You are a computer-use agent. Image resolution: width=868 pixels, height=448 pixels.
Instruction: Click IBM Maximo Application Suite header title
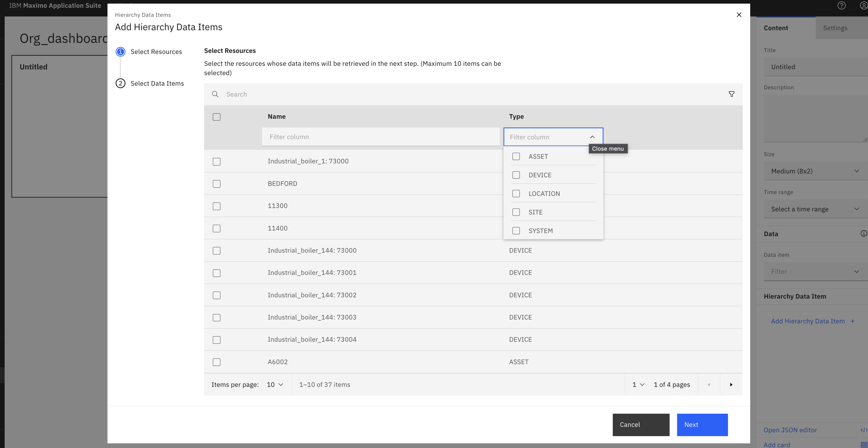[x=55, y=5]
